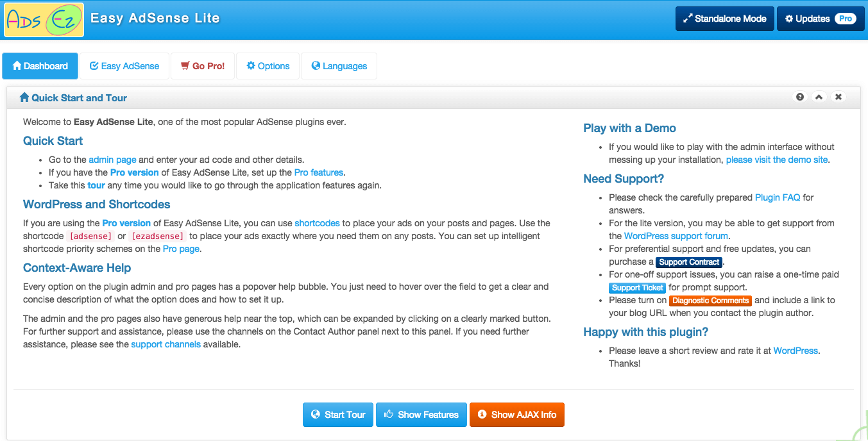Click the help question mark icon in panel header
Viewport: 868px width, 441px height.
coord(800,97)
